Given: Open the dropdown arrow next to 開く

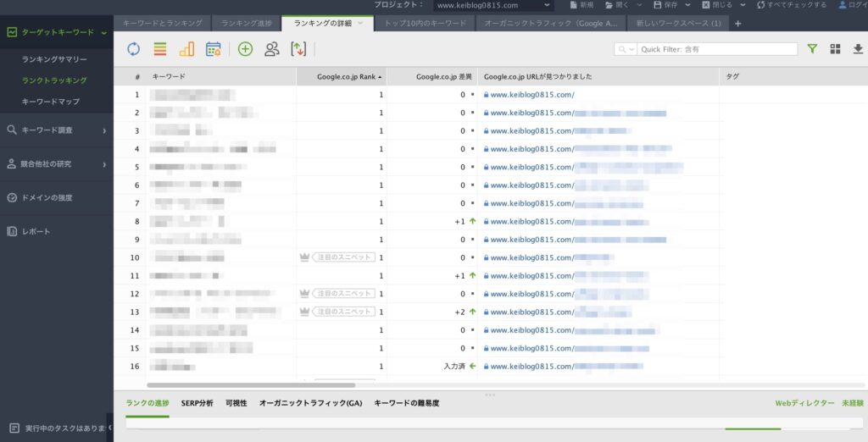Looking at the screenshot, I should pyautogui.click(x=639, y=5).
